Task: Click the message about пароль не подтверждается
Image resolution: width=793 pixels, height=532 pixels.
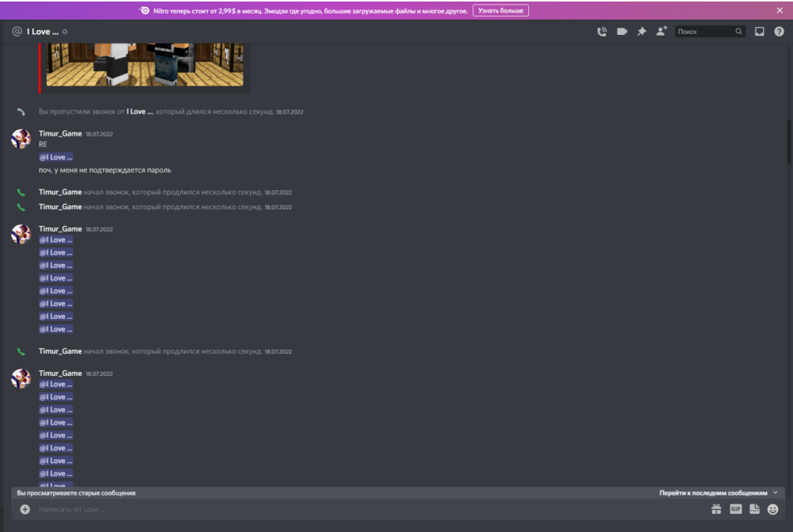Action: tap(105, 170)
